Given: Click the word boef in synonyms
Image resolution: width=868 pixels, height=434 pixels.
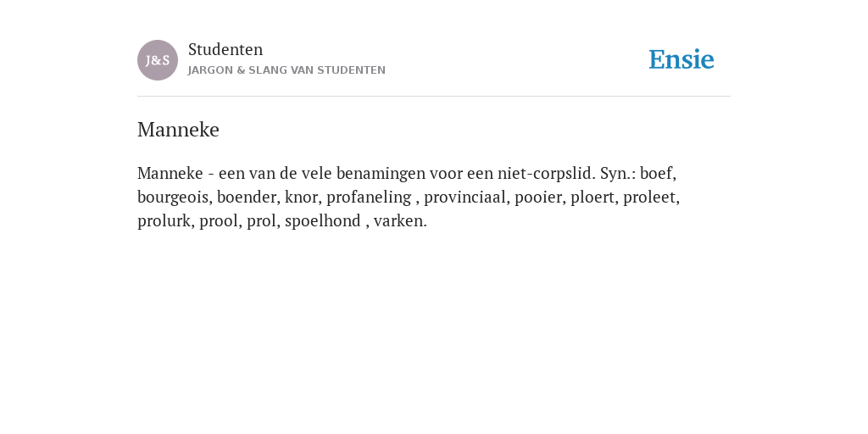Looking at the screenshot, I should tap(656, 173).
